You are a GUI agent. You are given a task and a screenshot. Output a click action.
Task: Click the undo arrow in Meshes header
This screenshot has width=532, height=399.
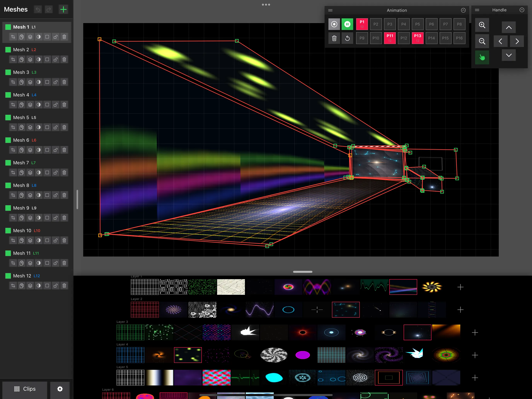[x=38, y=9]
